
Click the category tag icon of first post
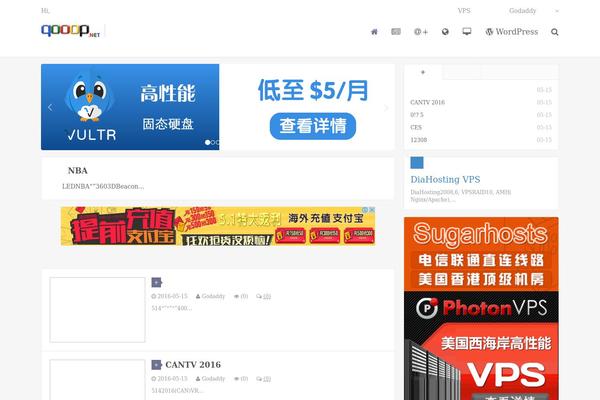click(x=157, y=282)
